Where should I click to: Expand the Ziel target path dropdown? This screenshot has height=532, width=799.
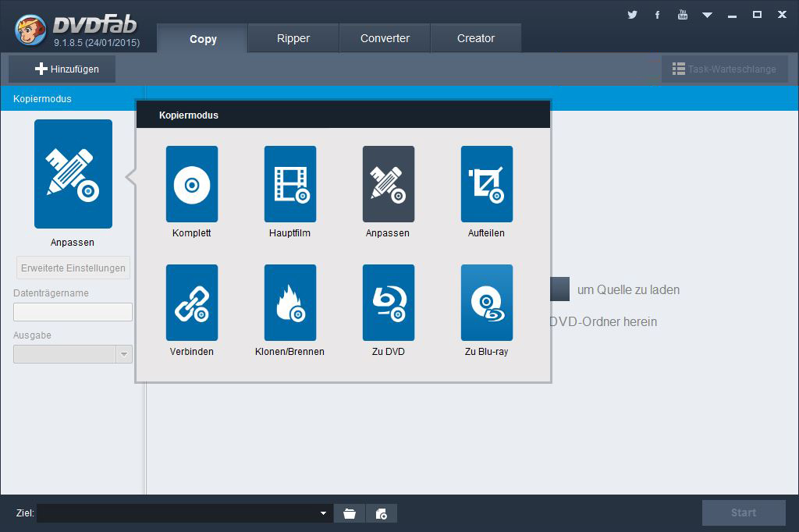323,513
